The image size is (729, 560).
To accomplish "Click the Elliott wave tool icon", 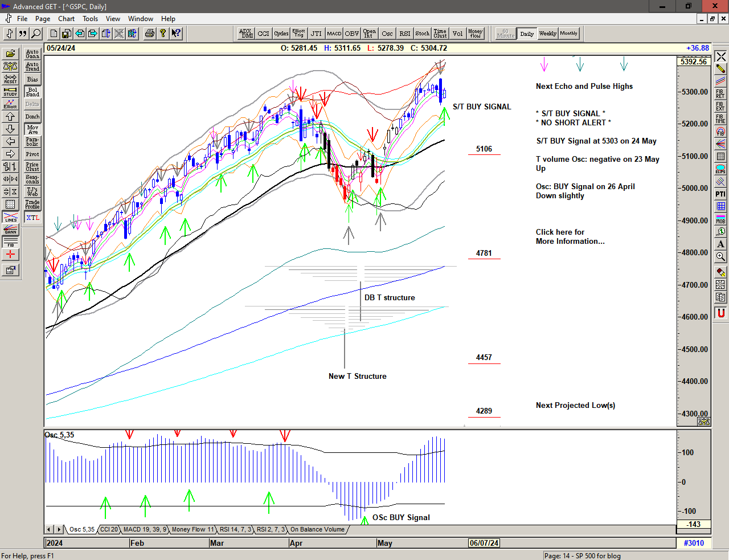I will coord(10,104).
